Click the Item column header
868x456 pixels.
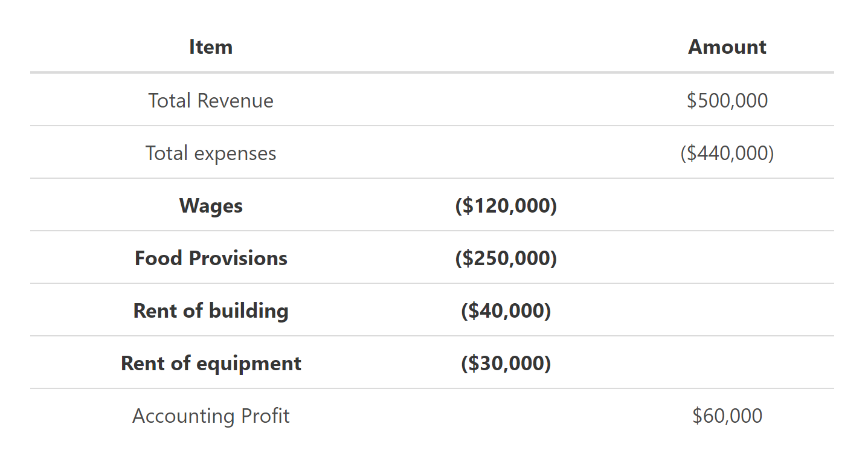[x=211, y=47]
